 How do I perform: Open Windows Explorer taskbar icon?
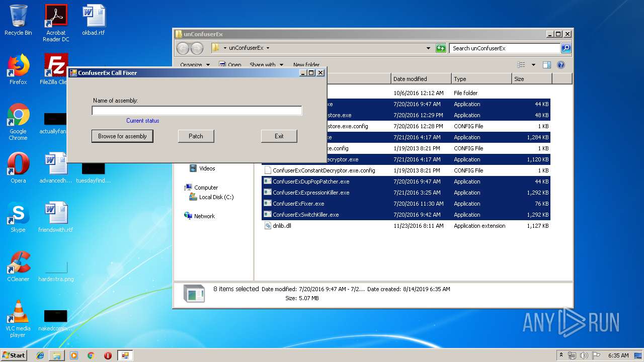pyautogui.click(x=57, y=355)
